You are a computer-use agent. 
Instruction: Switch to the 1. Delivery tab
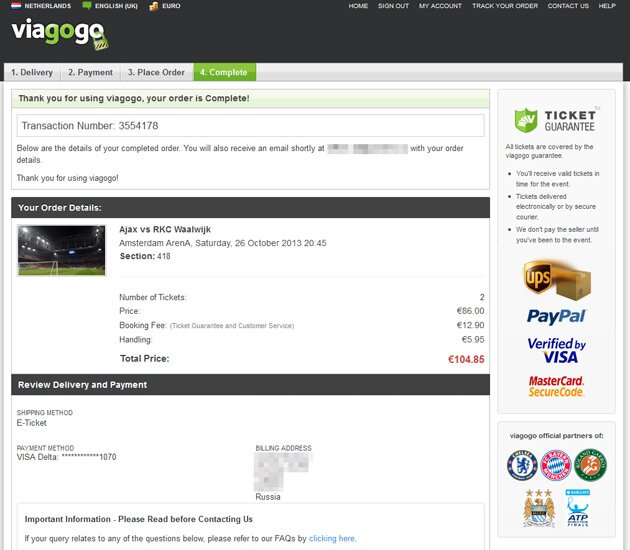click(32, 72)
